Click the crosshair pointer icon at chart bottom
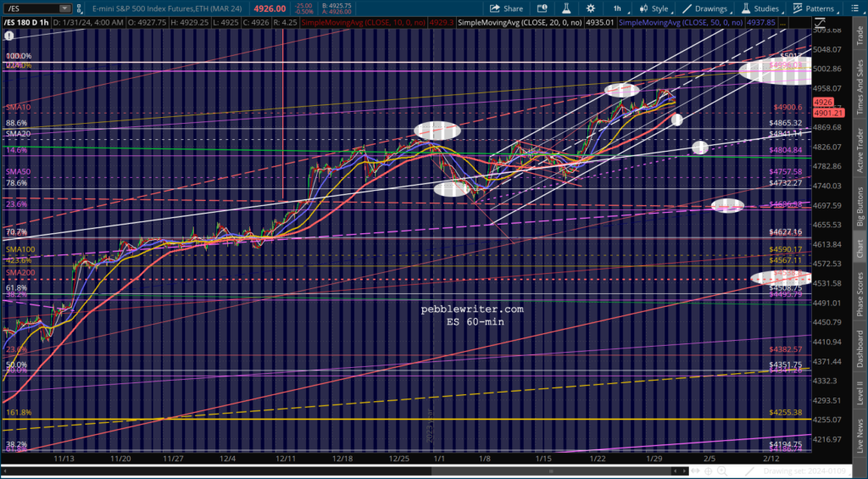868x479 pixels. click(708, 471)
